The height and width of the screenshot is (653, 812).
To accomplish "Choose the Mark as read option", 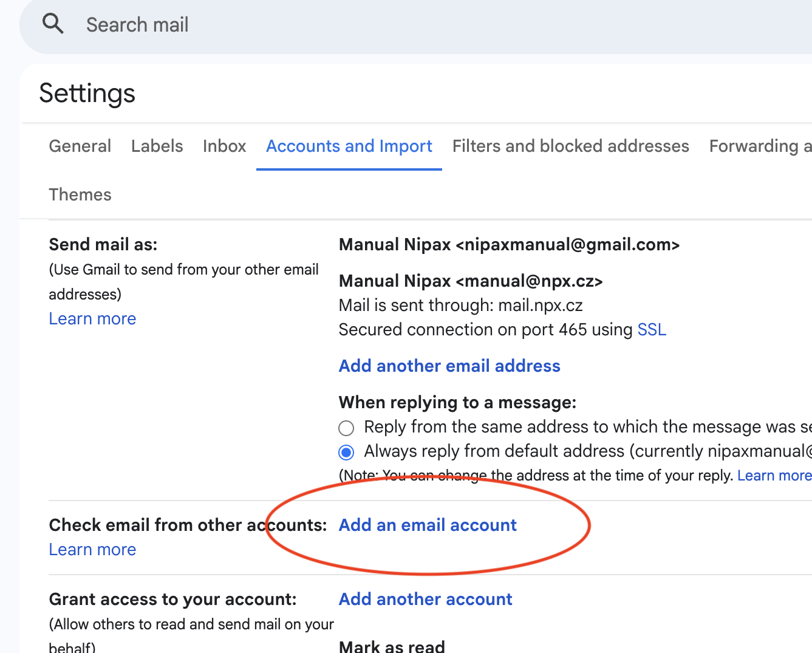I will 392,646.
